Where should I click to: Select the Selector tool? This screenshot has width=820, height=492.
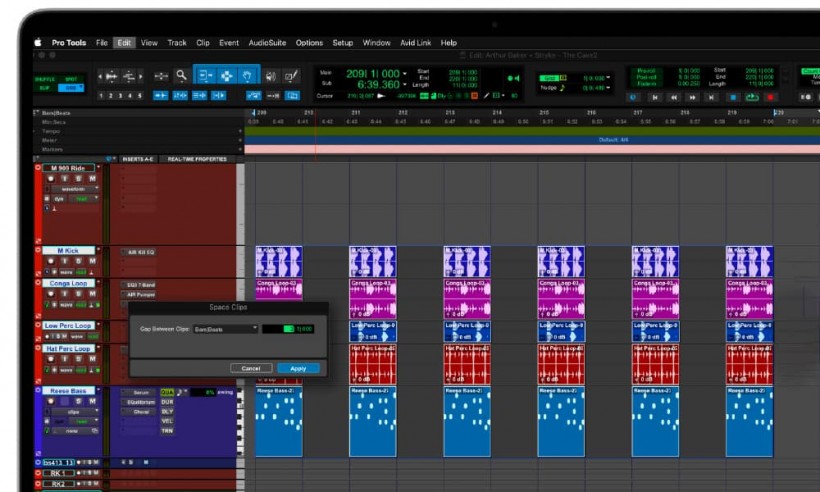226,76
